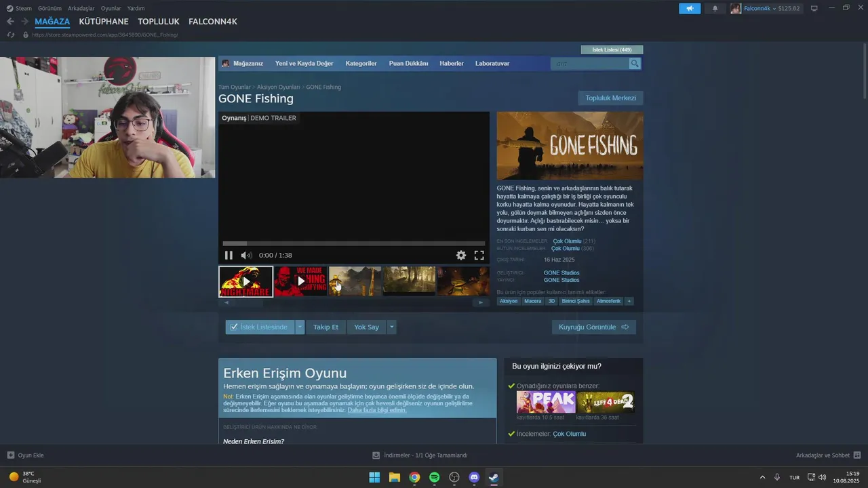Open the Laboratuvar tab

tap(492, 64)
